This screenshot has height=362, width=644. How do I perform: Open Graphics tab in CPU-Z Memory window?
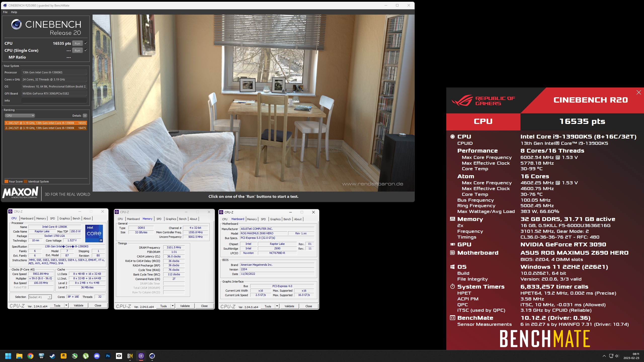pyautogui.click(x=171, y=219)
